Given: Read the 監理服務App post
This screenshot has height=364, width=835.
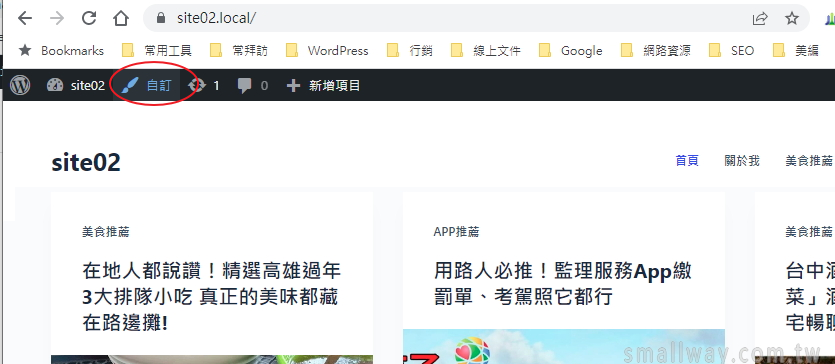Looking at the screenshot, I should tap(563, 284).
